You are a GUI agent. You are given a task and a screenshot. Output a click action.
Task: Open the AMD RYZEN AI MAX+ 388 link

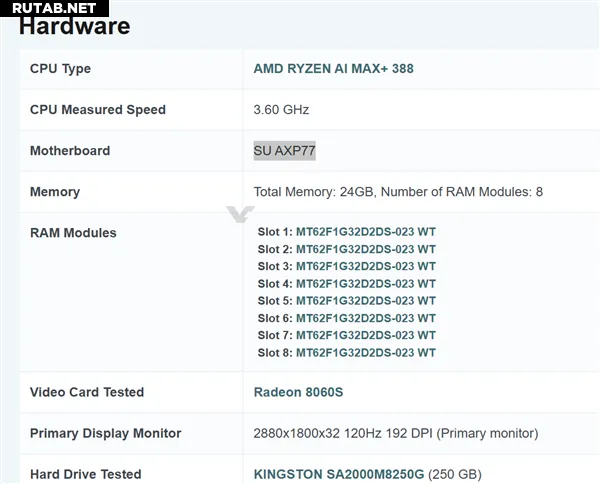(333, 69)
